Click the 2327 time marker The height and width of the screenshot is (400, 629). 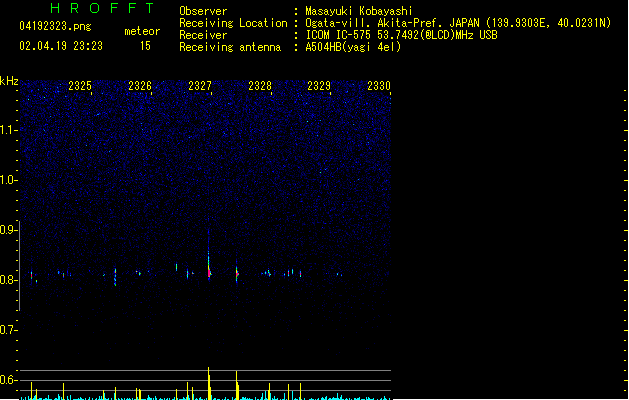tap(200, 86)
